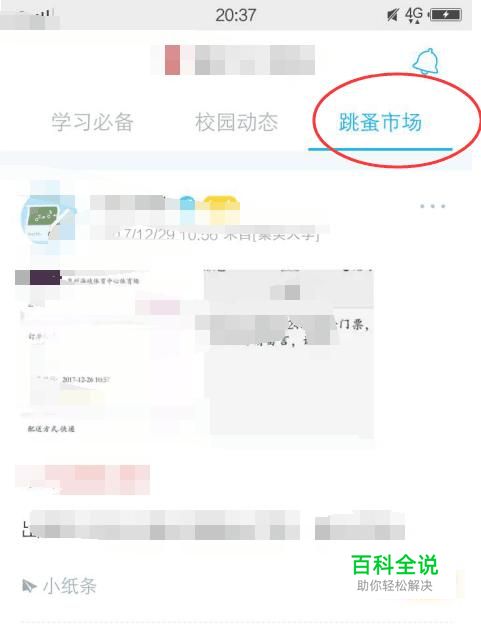Open the post's three-dot more menu
The height and width of the screenshot is (624, 481).
click(432, 206)
